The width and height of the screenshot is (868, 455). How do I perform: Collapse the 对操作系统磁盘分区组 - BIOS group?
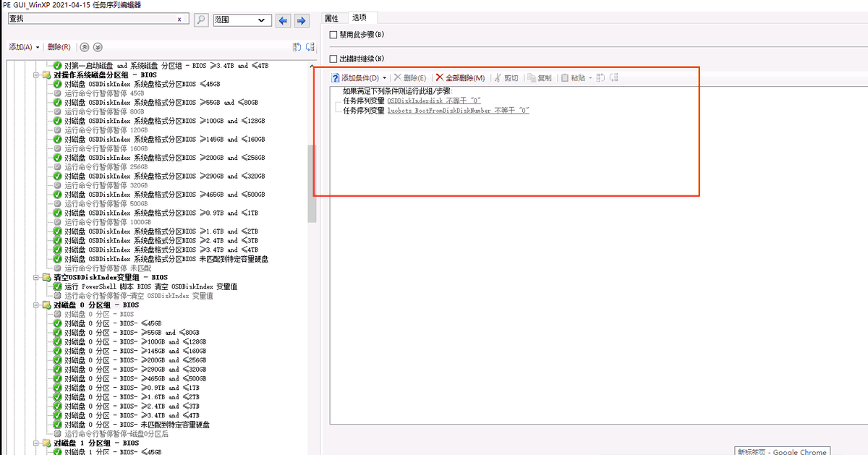[x=36, y=75]
